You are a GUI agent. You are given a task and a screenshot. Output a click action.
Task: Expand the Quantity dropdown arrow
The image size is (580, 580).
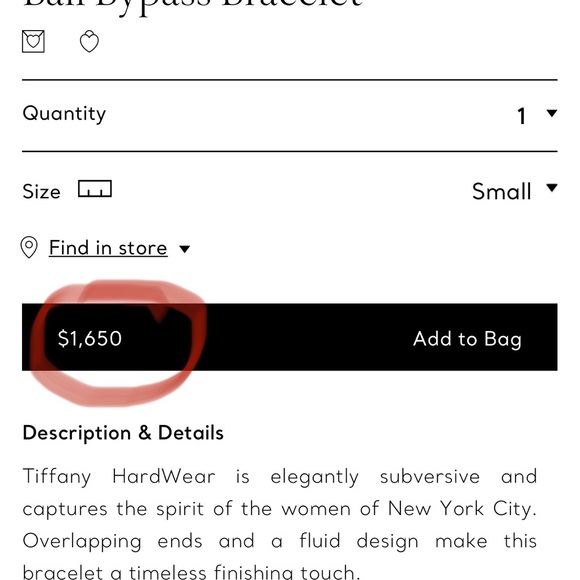(552, 113)
